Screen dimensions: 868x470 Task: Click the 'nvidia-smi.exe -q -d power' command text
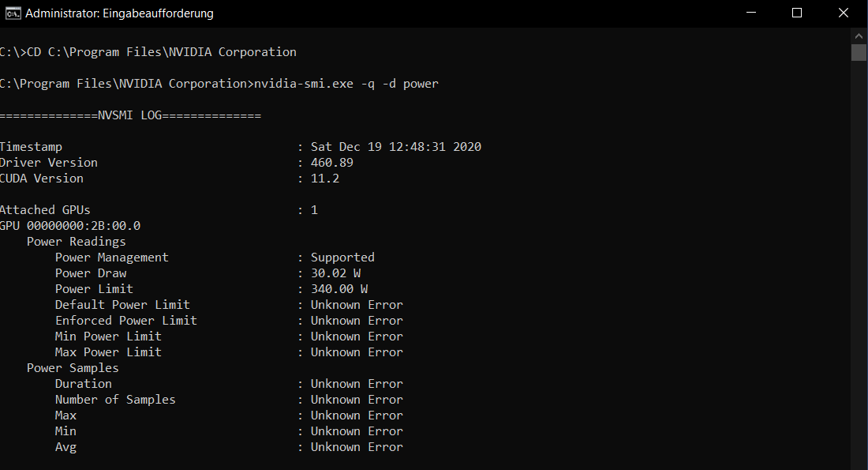click(346, 84)
